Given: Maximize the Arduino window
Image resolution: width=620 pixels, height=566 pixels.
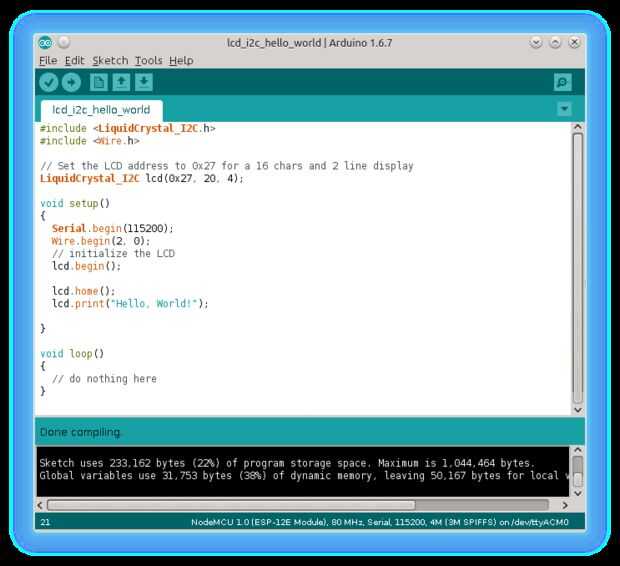Looking at the screenshot, I should point(555,42).
